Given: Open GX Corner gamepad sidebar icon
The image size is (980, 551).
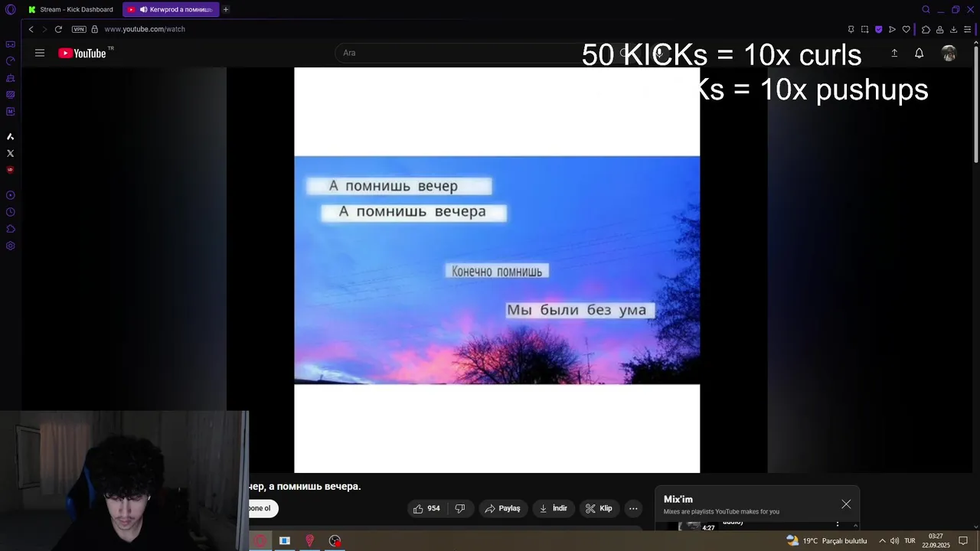Looking at the screenshot, I should pos(10,44).
